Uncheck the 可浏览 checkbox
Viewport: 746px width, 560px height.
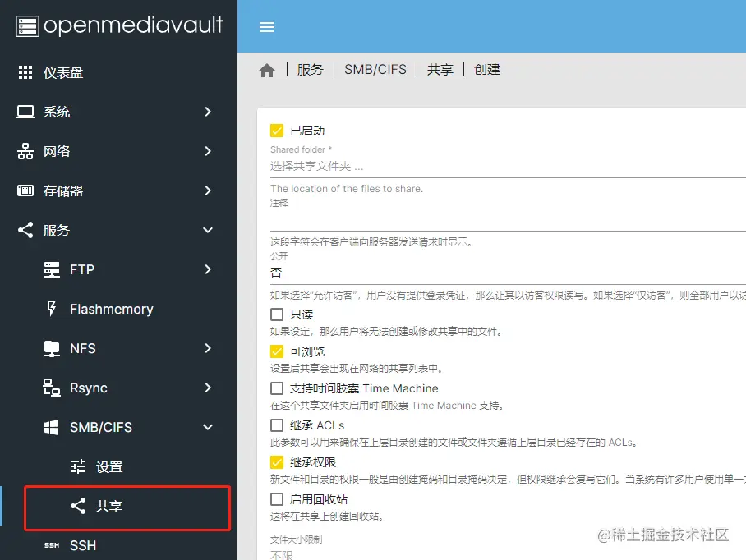point(277,351)
